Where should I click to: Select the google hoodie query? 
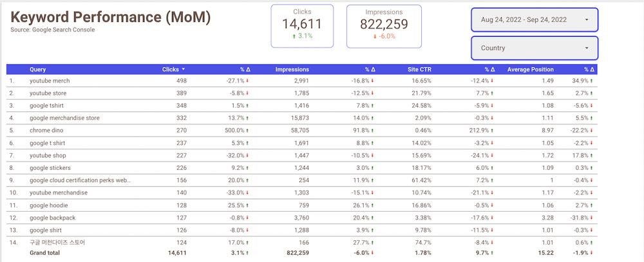pyautogui.click(x=49, y=205)
